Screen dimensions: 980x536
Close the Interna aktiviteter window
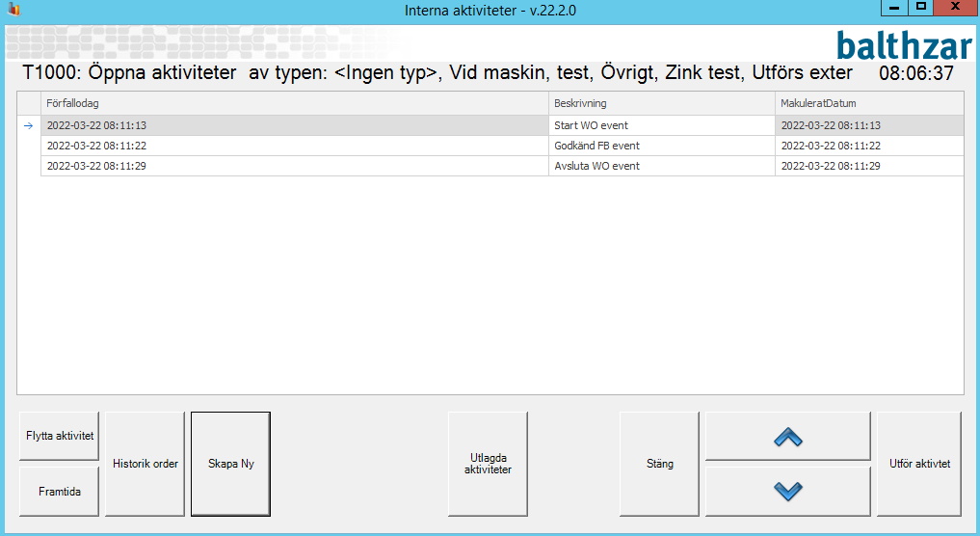(x=955, y=8)
